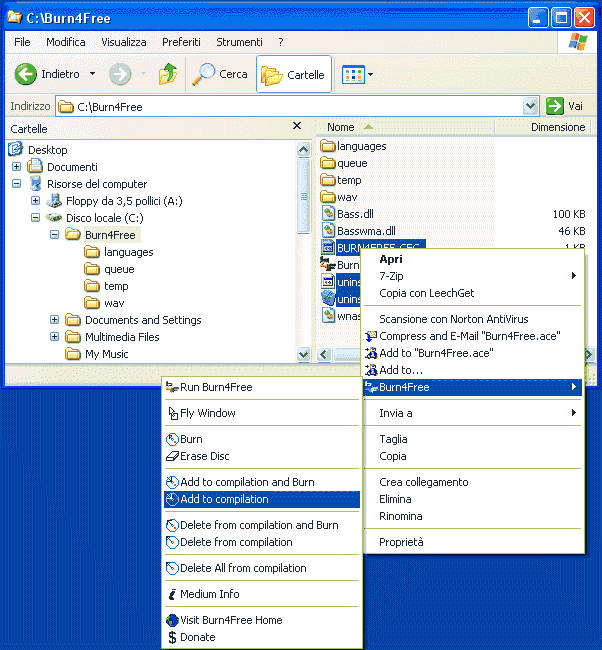
Task: Click the Erase Disc eraser icon
Action: [x=172, y=456]
